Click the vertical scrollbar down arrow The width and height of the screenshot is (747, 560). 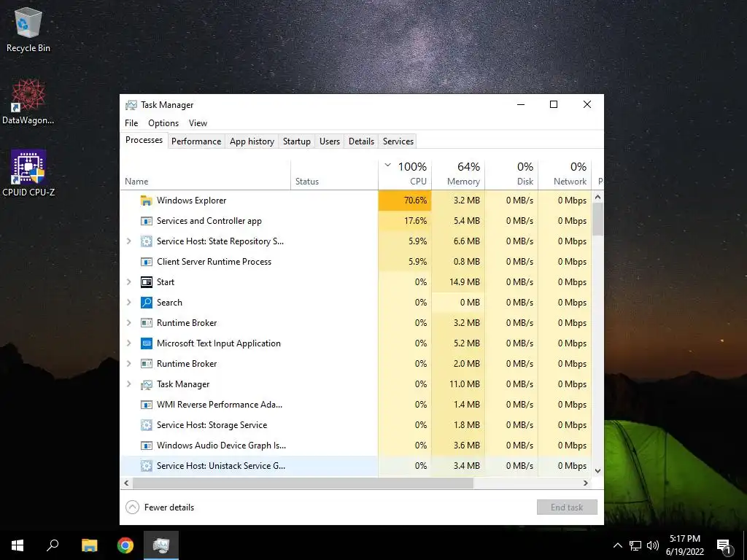point(598,471)
